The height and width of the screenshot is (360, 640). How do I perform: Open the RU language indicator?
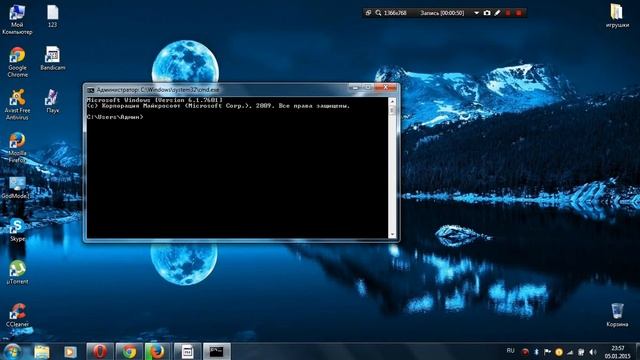(510, 351)
